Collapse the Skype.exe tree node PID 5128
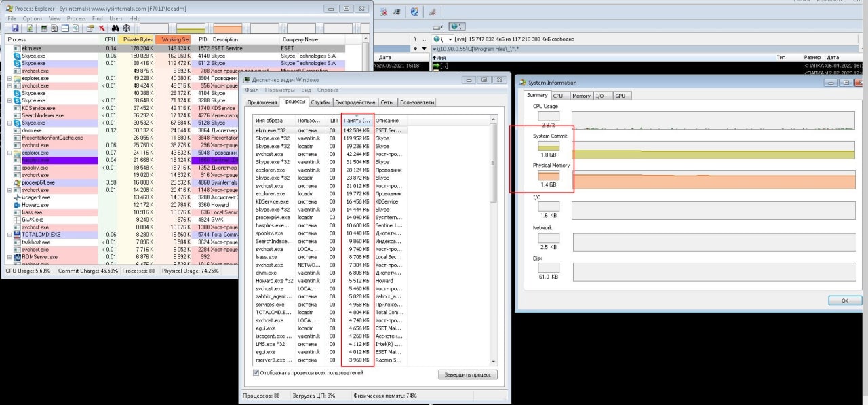 click(9, 123)
